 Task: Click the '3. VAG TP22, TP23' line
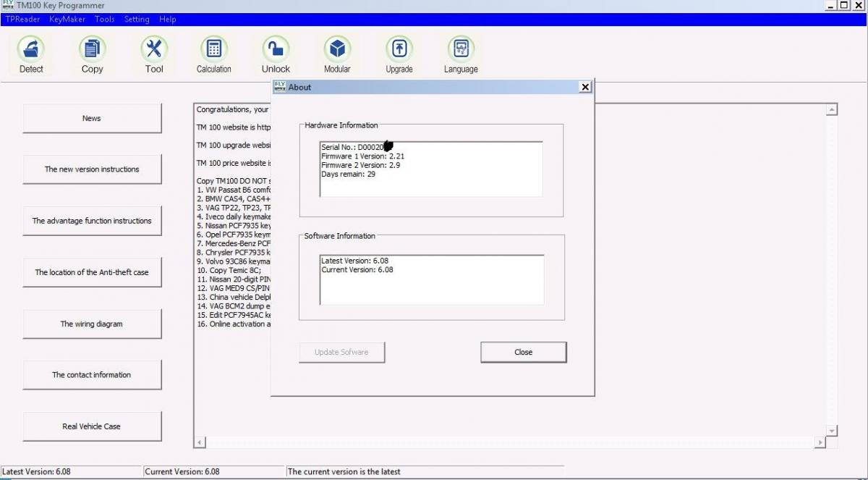[234, 208]
